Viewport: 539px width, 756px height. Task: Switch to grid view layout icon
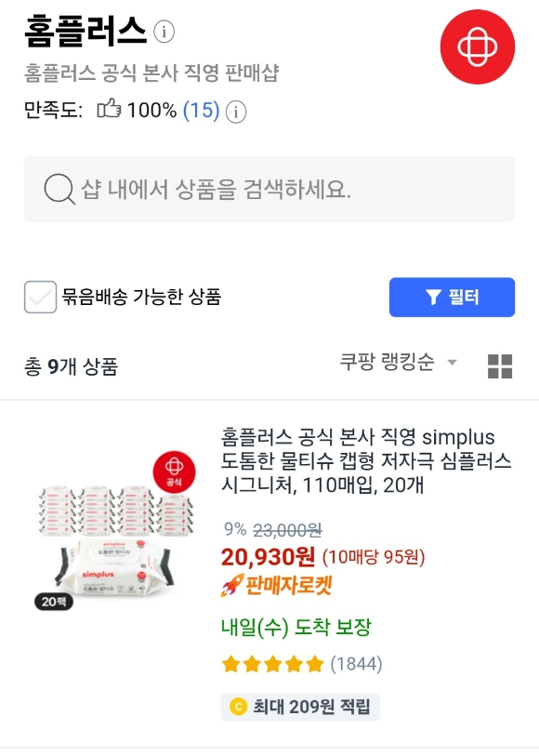coord(500,366)
